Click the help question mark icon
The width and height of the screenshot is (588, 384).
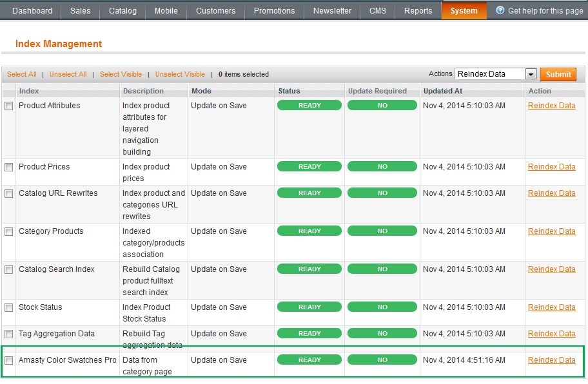coord(500,10)
